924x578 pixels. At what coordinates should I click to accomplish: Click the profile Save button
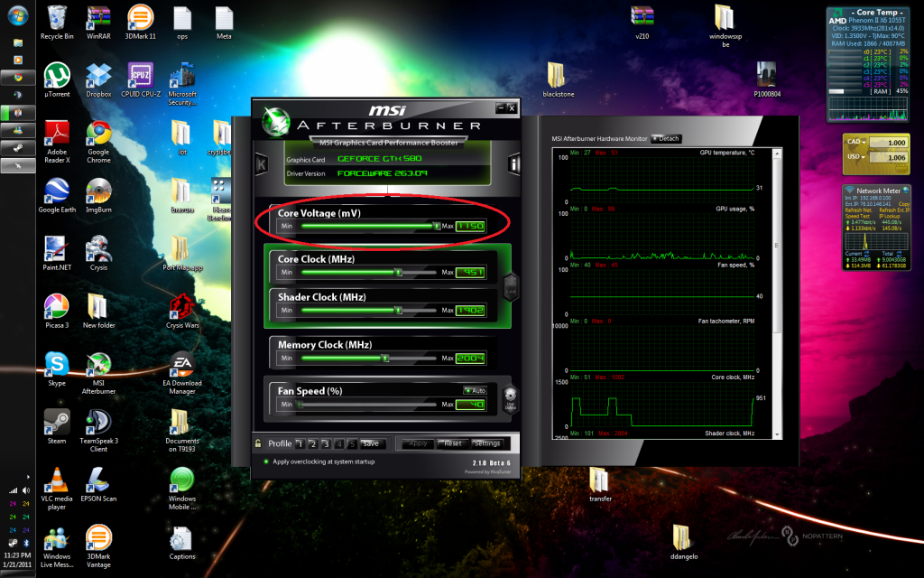[371, 443]
